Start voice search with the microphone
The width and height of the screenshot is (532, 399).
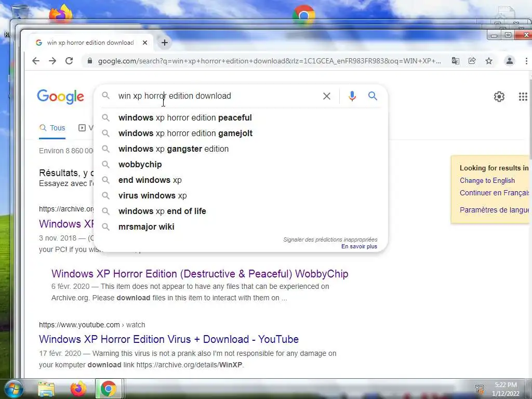point(352,96)
